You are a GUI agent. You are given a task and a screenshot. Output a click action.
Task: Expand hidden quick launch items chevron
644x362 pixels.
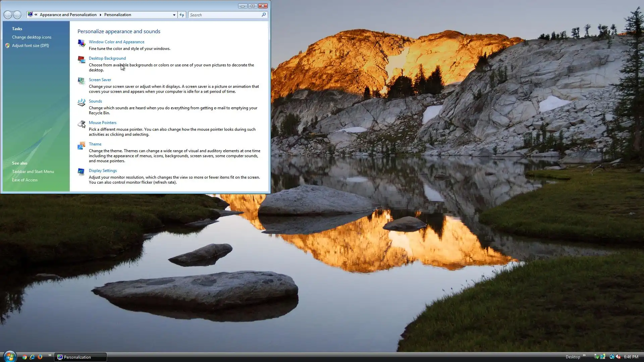coord(50,355)
